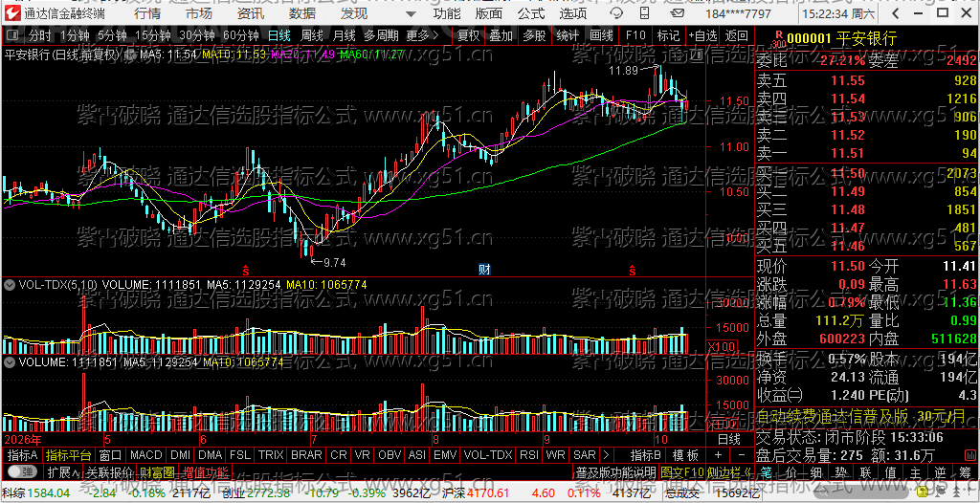Collapse the VOL-TDX indicator panel arrow
This screenshot has width=980, height=503.
pos(10,284)
